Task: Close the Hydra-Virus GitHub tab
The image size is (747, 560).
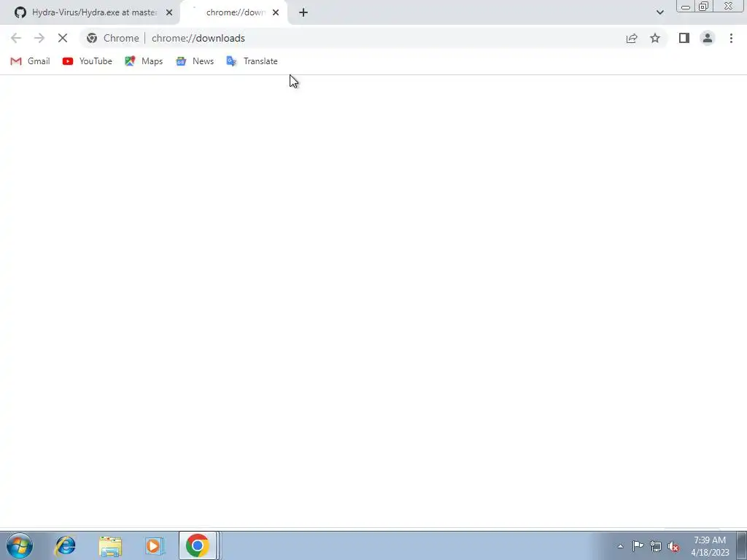Action: click(x=169, y=12)
